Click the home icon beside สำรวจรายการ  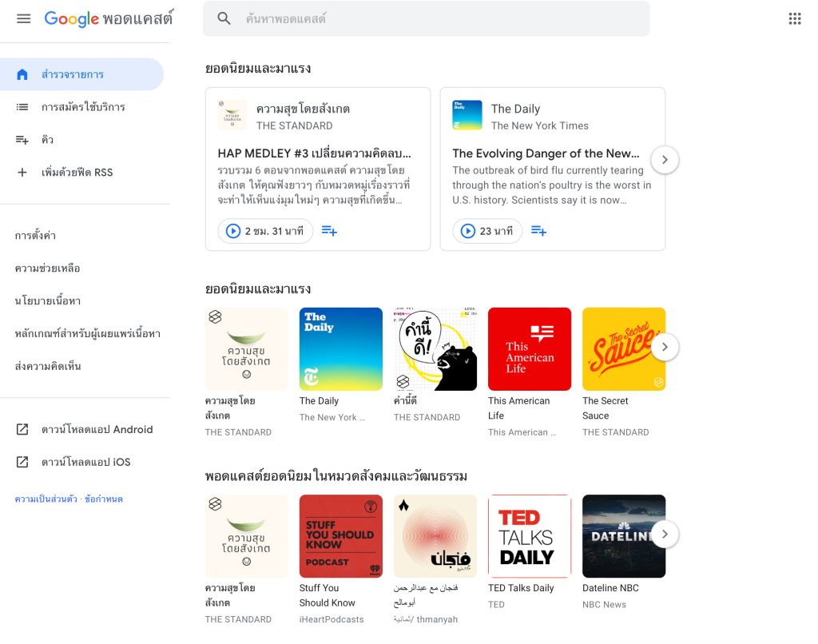pos(22,74)
